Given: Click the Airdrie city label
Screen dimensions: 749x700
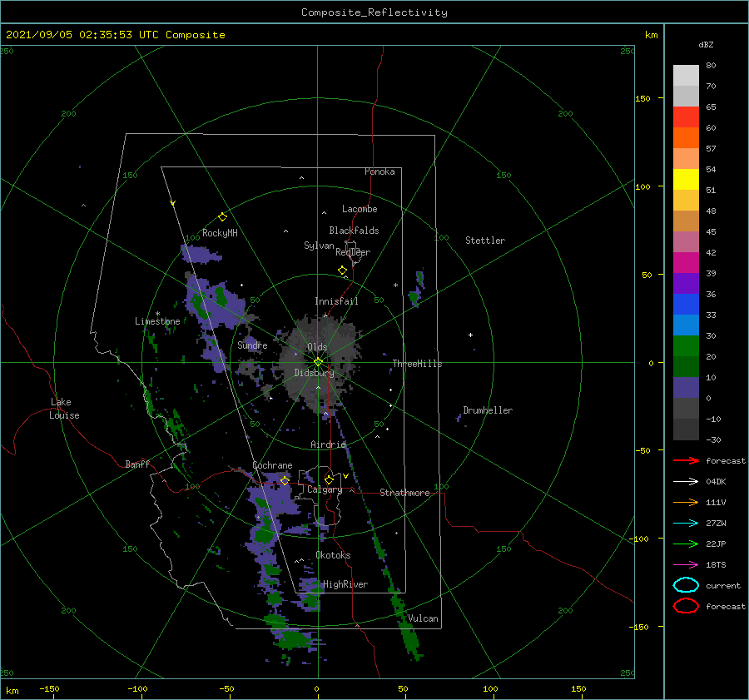Looking at the screenshot, I should [328, 444].
